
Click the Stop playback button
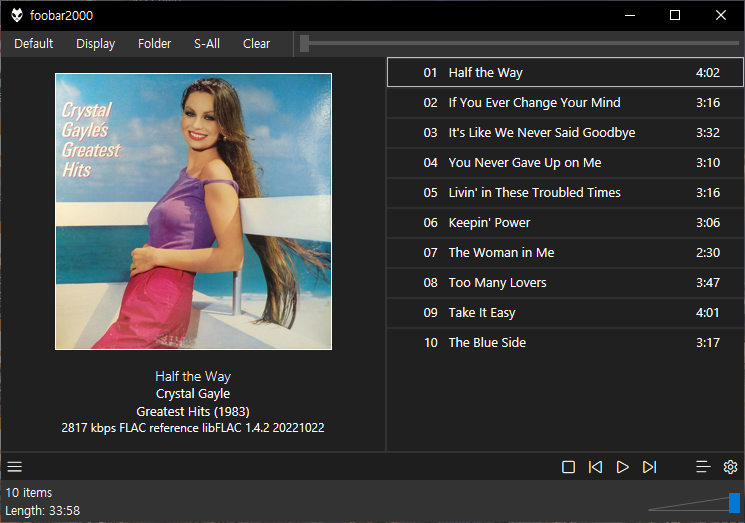click(x=568, y=467)
